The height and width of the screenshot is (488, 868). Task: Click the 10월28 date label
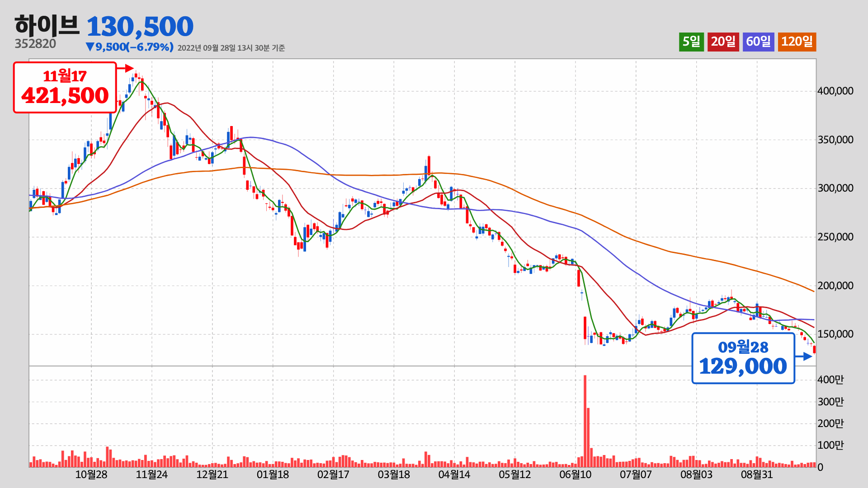point(91,475)
